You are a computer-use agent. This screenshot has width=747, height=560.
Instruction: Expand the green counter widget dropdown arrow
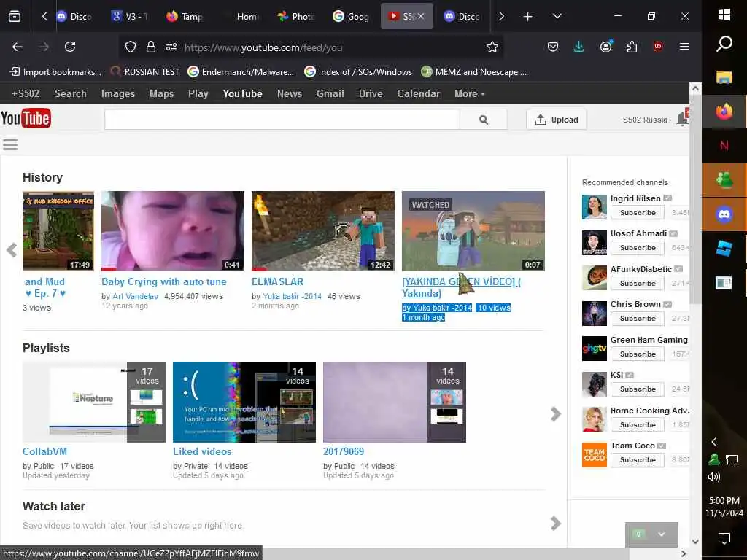pos(661,534)
